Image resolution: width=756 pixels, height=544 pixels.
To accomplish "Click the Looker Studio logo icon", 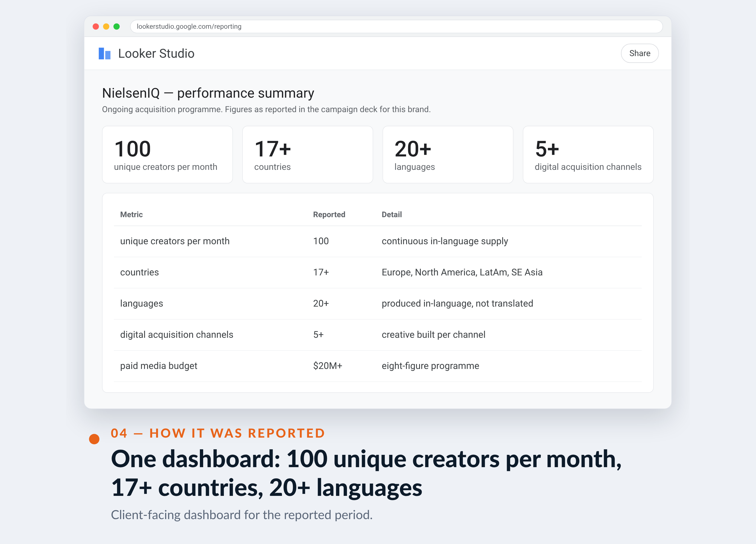I will pyautogui.click(x=104, y=53).
